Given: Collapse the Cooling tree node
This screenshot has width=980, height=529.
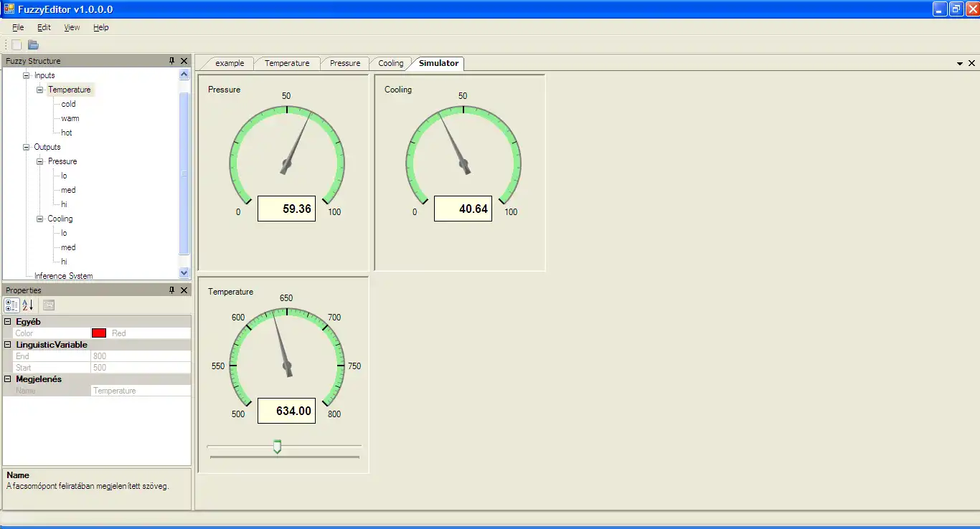Looking at the screenshot, I should (40, 219).
